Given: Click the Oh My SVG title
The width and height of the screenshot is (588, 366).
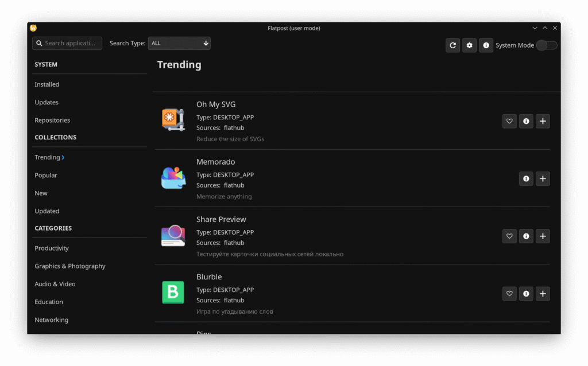Looking at the screenshot, I should point(216,104).
